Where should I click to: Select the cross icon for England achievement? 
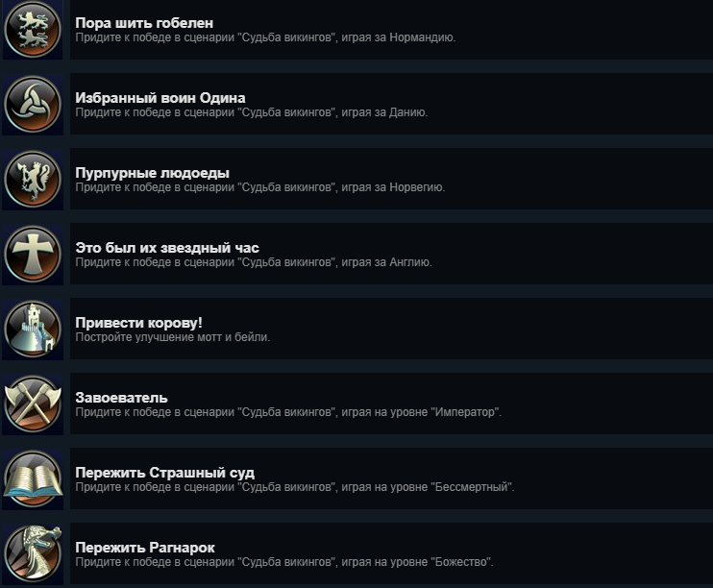(x=33, y=255)
